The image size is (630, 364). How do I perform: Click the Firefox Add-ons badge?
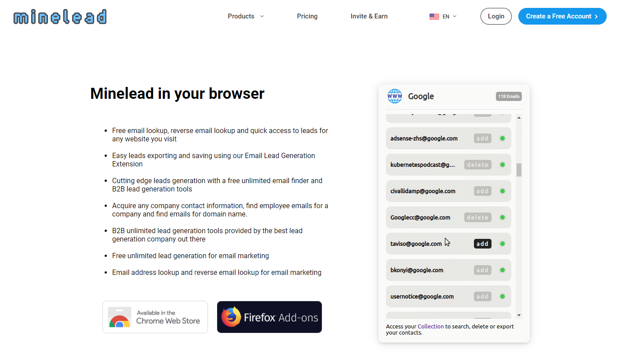pos(269,317)
